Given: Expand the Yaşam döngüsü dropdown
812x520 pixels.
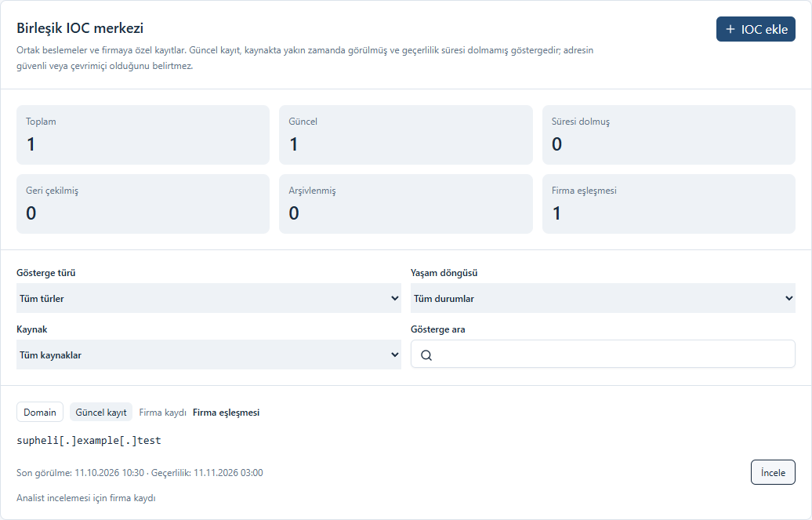Looking at the screenshot, I should click(x=603, y=298).
